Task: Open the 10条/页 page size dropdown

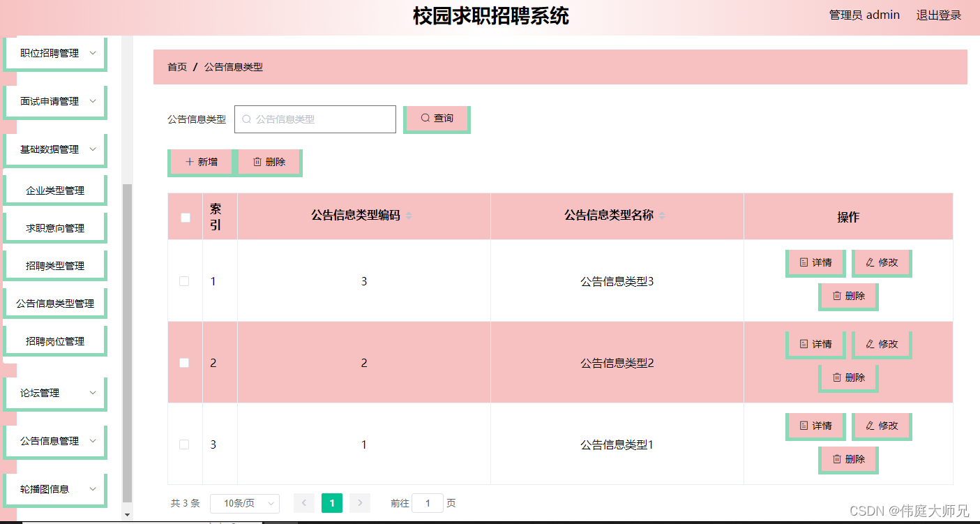Action: click(x=245, y=503)
